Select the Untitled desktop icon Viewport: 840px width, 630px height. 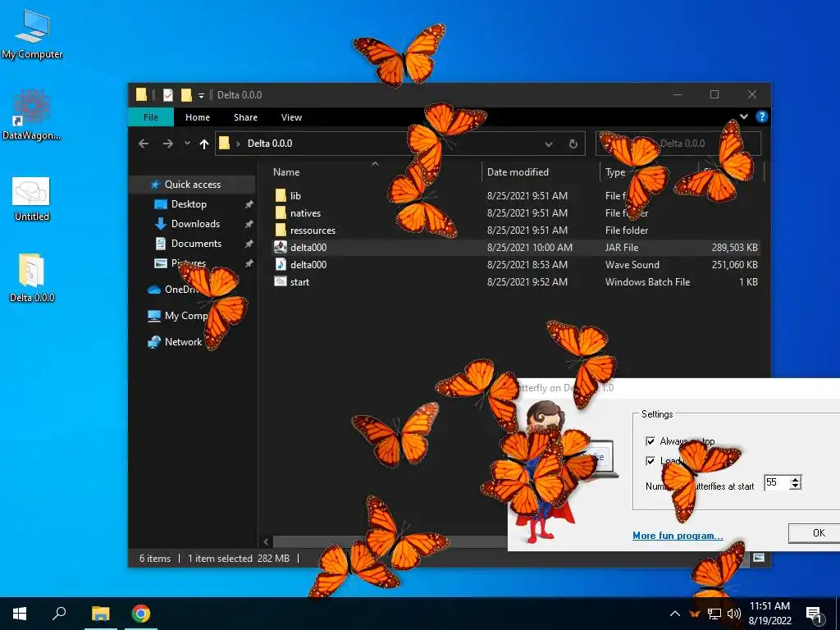pos(32,199)
